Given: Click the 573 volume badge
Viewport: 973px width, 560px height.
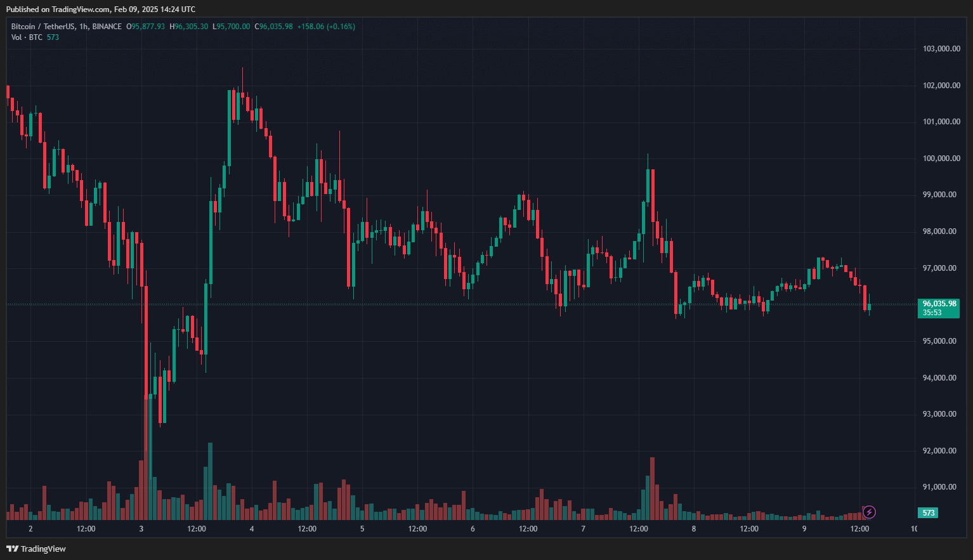Looking at the screenshot, I should (x=929, y=512).
